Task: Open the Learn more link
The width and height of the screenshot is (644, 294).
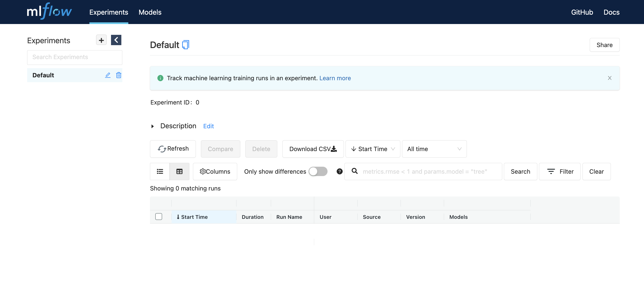Action: pos(335,78)
